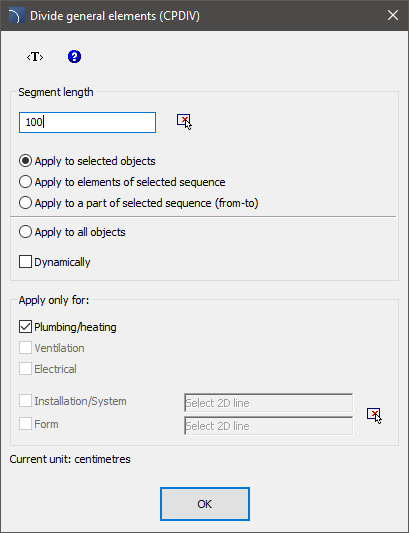Click the Segment length input field
This screenshot has width=409, height=533.
[x=87, y=122]
